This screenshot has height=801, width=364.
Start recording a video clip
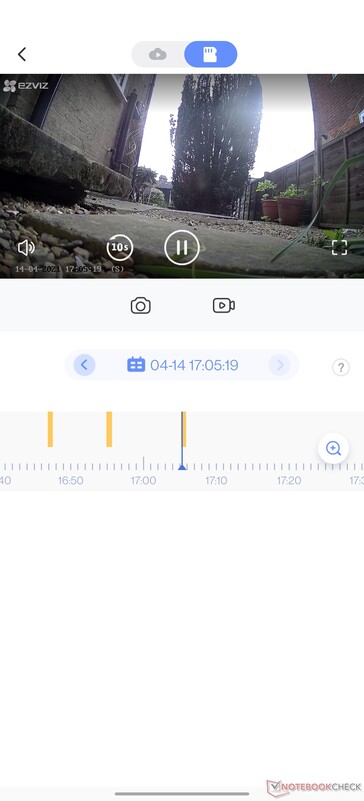coord(224,305)
